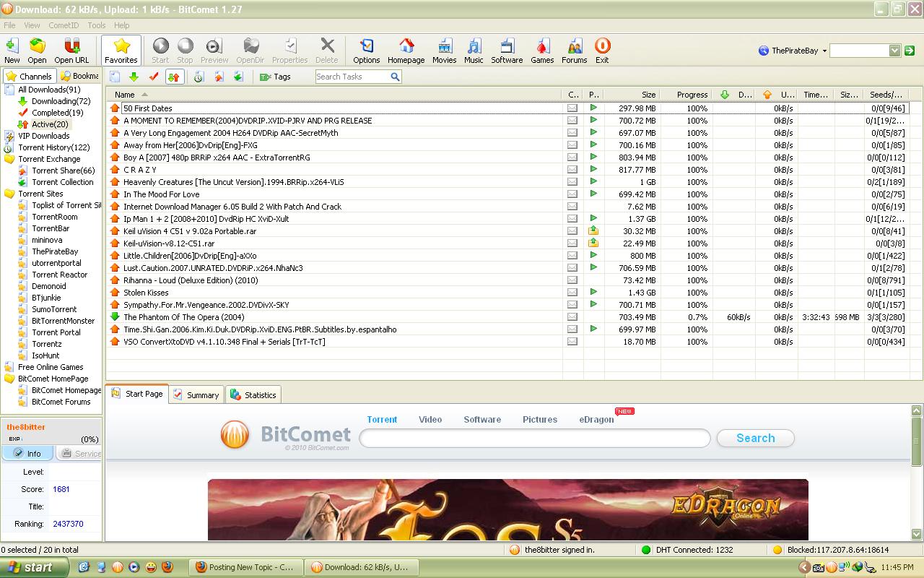Click the Search button on Start Page

[755, 438]
